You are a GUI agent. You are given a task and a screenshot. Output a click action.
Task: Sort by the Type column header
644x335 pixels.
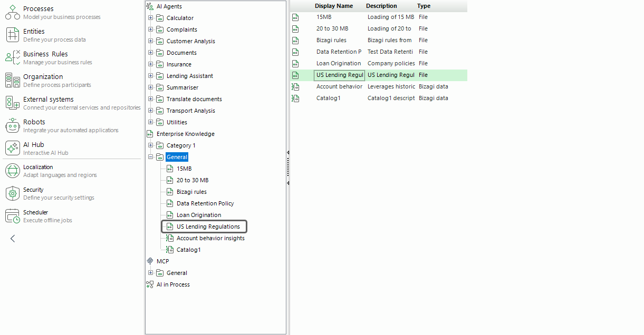click(424, 6)
